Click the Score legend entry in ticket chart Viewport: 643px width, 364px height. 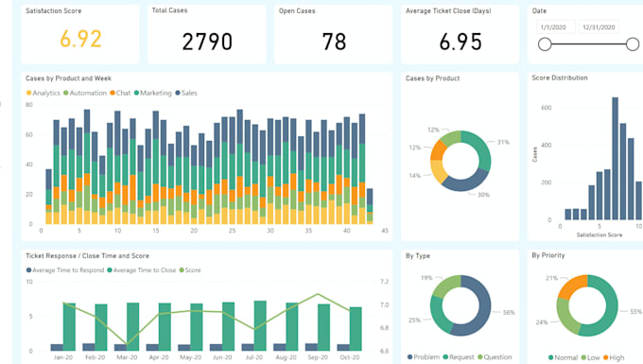190,270
